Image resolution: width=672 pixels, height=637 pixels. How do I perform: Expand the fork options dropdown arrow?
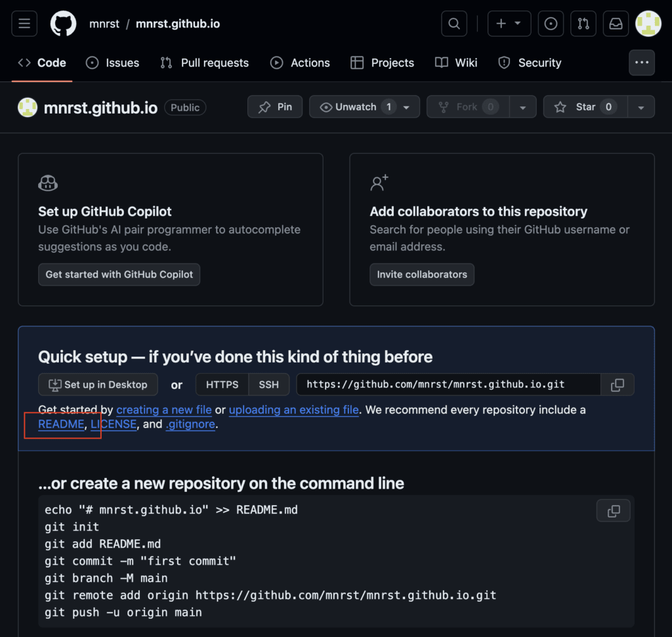click(523, 107)
